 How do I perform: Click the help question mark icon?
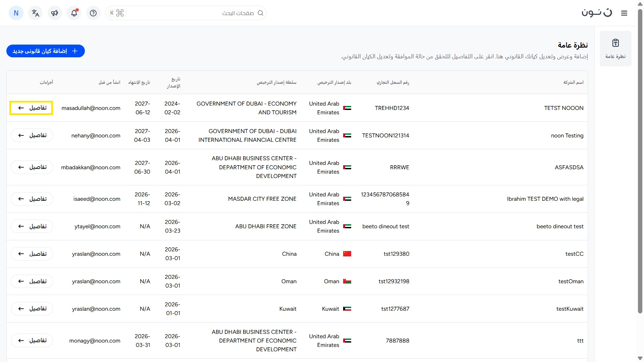[93, 13]
